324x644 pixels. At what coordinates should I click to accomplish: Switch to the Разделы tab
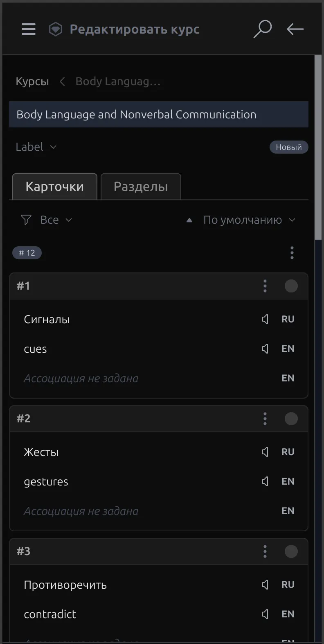(141, 187)
